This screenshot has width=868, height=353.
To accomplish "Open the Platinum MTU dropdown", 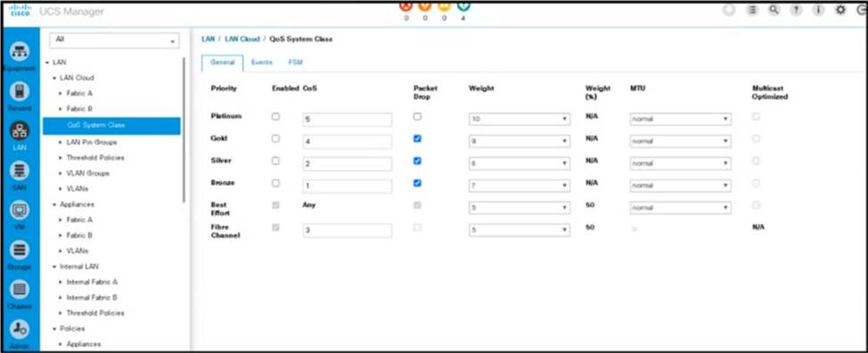I will pos(680,119).
